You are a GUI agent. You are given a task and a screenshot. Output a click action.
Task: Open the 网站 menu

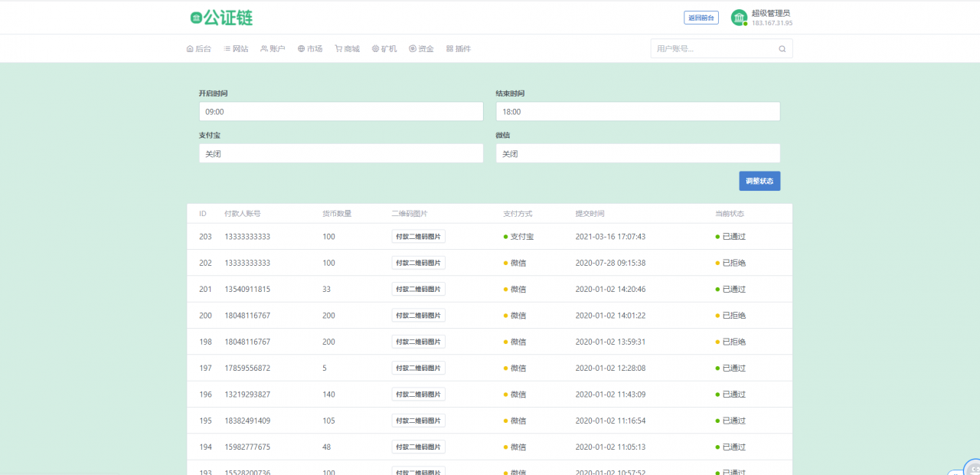[x=236, y=49]
